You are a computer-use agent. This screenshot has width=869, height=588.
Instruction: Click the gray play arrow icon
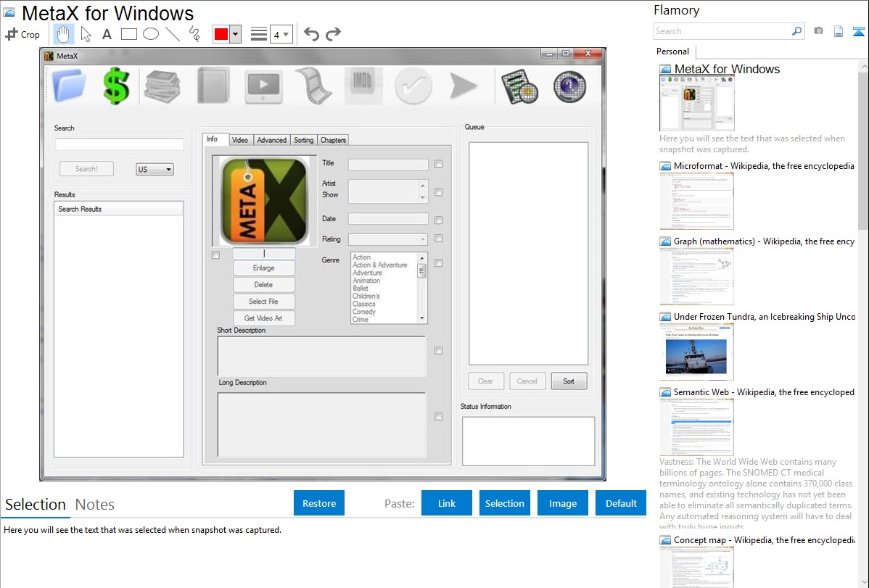pyautogui.click(x=464, y=86)
